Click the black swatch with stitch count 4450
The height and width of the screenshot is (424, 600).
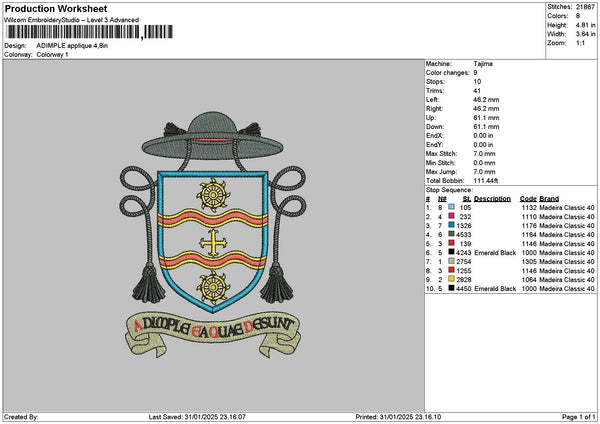(452, 288)
